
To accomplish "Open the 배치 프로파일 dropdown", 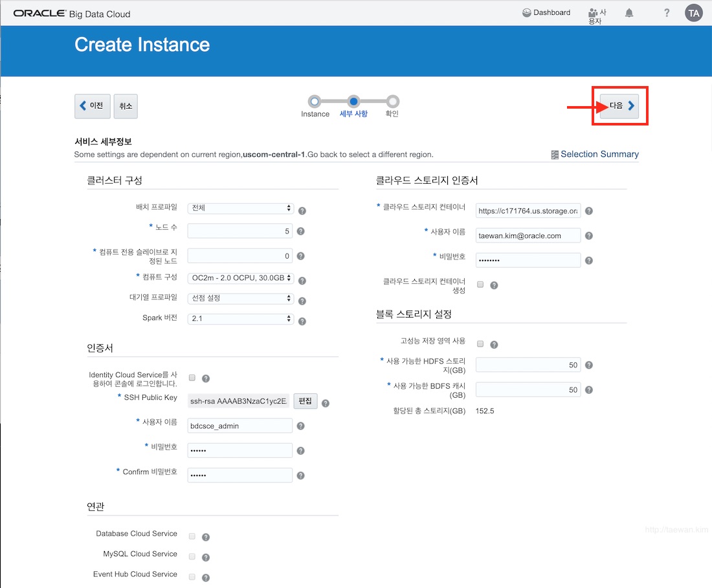I will coord(241,208).
